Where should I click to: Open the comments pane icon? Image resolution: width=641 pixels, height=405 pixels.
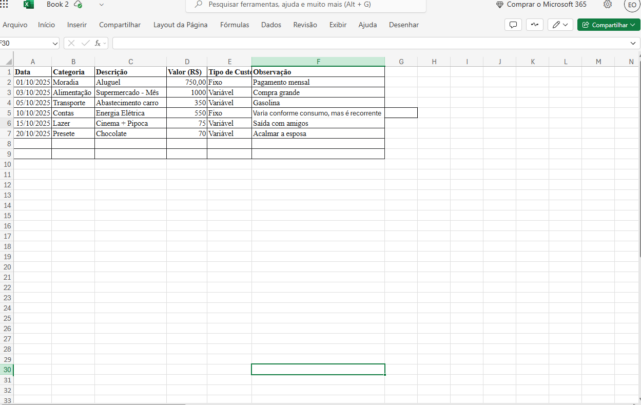513,24
